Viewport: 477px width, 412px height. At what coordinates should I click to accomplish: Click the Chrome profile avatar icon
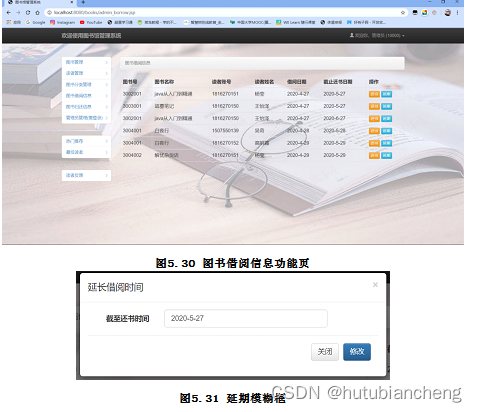click(x=448, y=13)
